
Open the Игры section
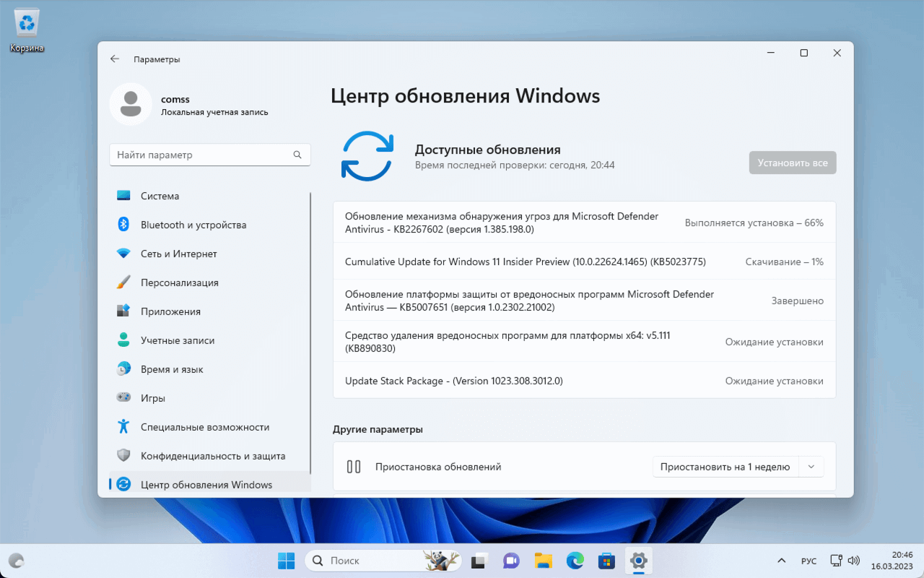(209, 398)
